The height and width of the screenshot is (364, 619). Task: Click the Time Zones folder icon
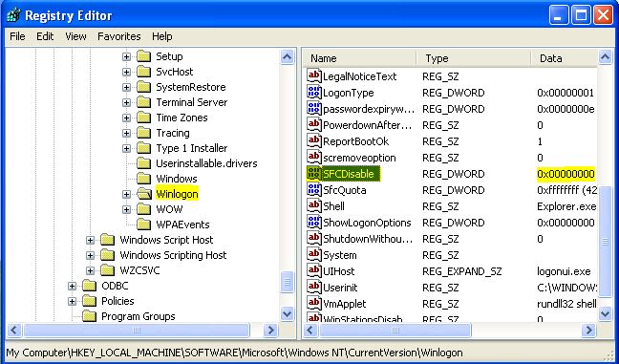coord(143,118)
